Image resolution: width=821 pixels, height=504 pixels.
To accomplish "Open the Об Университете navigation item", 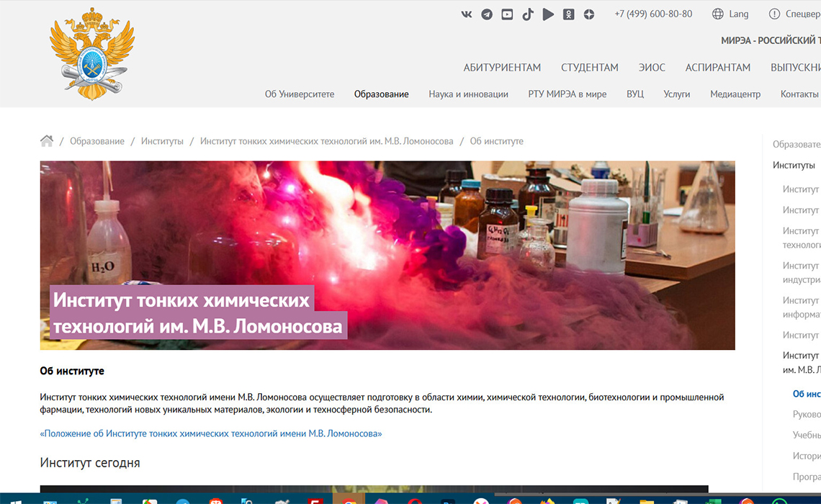I will [x=300, y=94].
